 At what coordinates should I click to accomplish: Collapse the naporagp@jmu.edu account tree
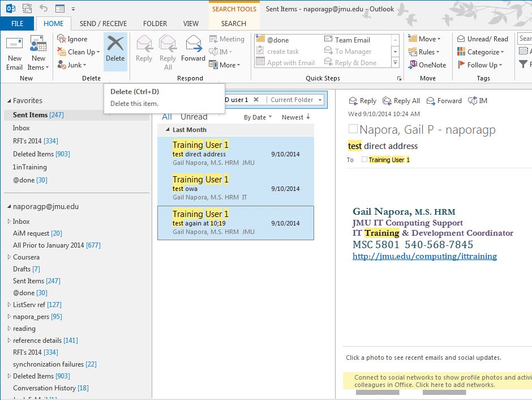click(x=9, y=206)
